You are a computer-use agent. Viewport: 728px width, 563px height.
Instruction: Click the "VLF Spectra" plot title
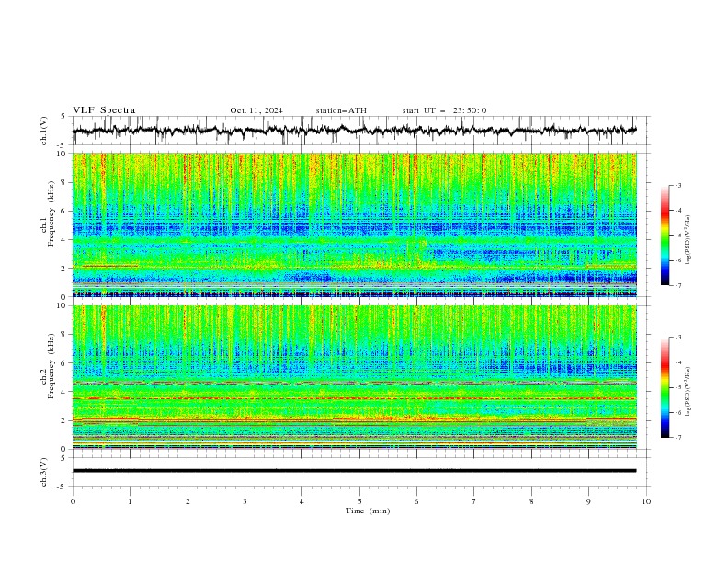[104, 110]
